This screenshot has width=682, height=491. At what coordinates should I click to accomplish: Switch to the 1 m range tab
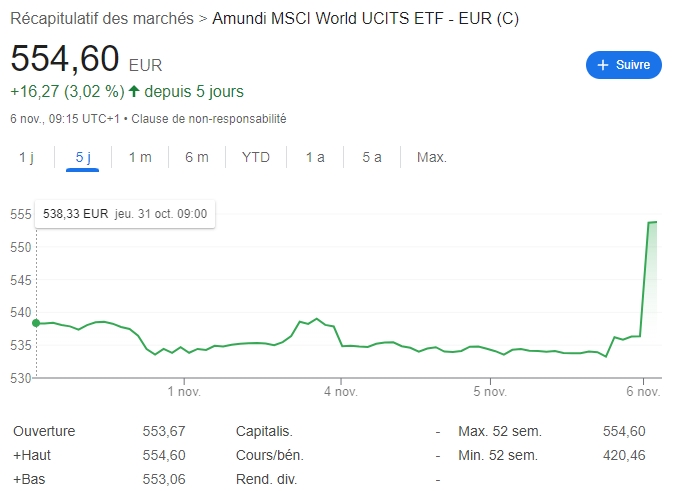(140, 157)
